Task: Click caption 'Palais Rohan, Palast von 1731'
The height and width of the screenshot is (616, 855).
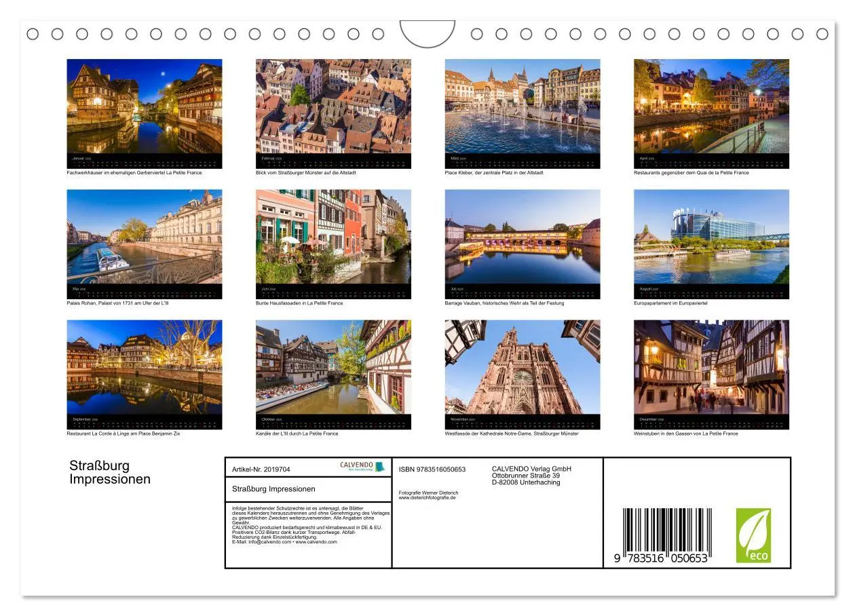Action: click(100, 303)
